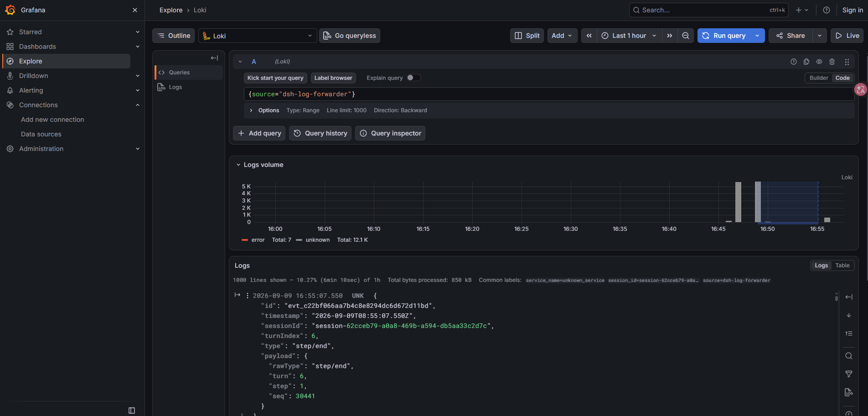
Task: Dock the side menu icon
Action: click(132, 411)
